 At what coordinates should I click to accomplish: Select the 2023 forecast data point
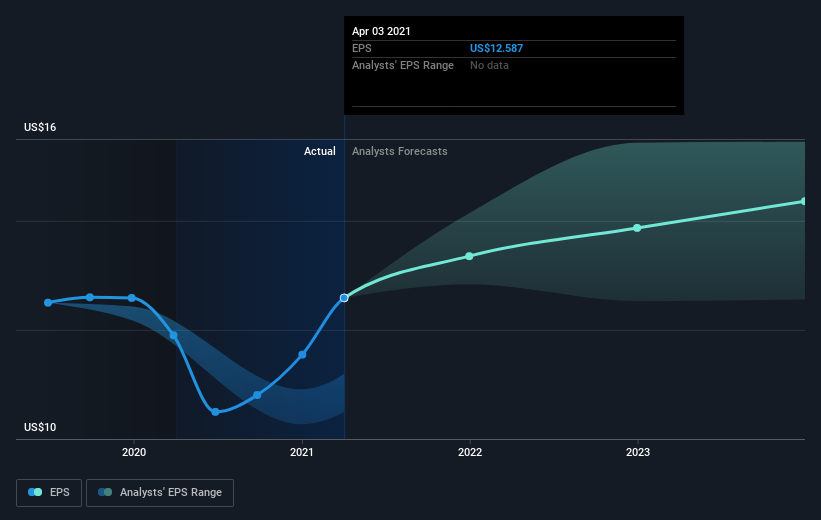[637, 228]
